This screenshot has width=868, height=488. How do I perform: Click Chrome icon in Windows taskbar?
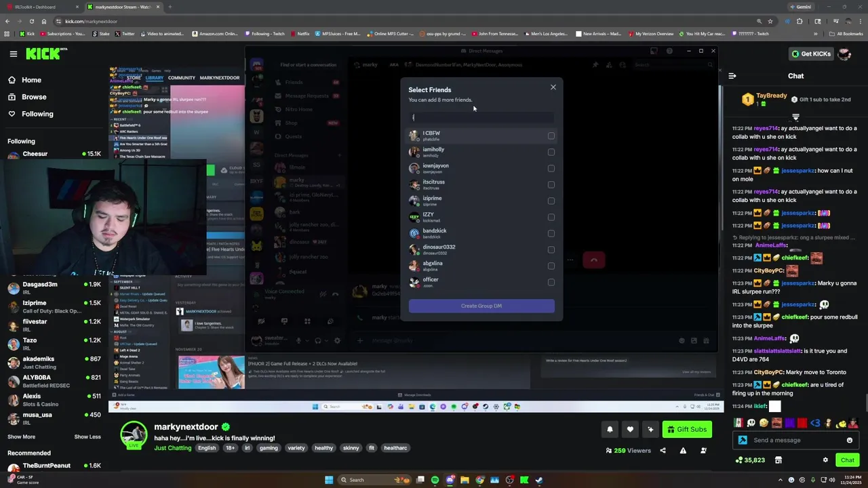point(479,480)
